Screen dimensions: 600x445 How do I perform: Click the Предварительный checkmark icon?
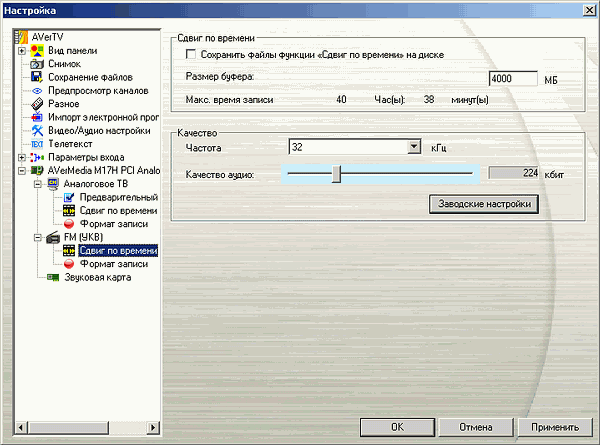tap(69, 197)
